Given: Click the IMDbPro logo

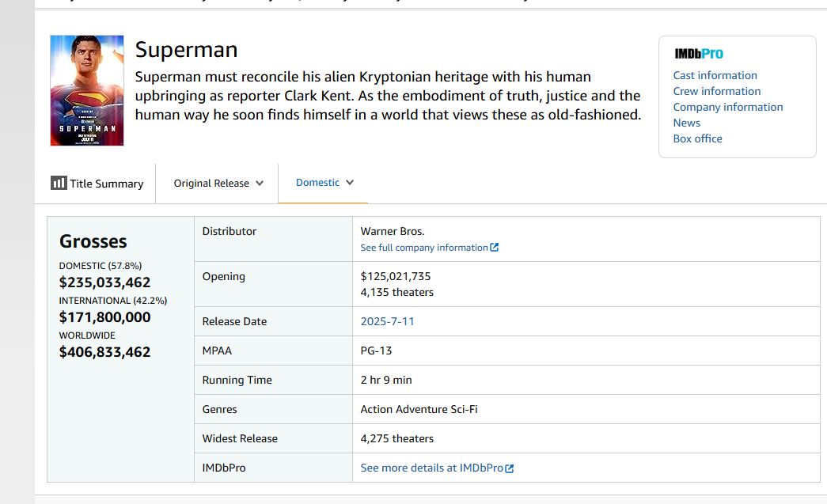Looking at the screenshot, I should coord(699,54).
